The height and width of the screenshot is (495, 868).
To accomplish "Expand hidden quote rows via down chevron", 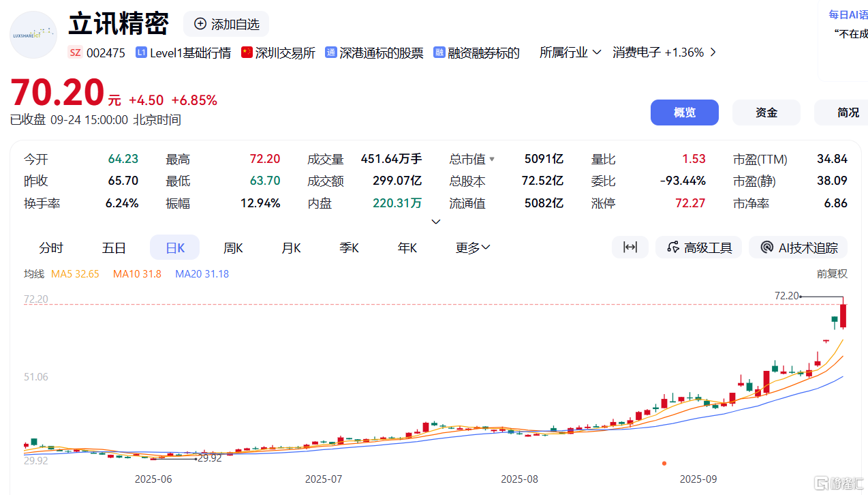I will 435,221.
